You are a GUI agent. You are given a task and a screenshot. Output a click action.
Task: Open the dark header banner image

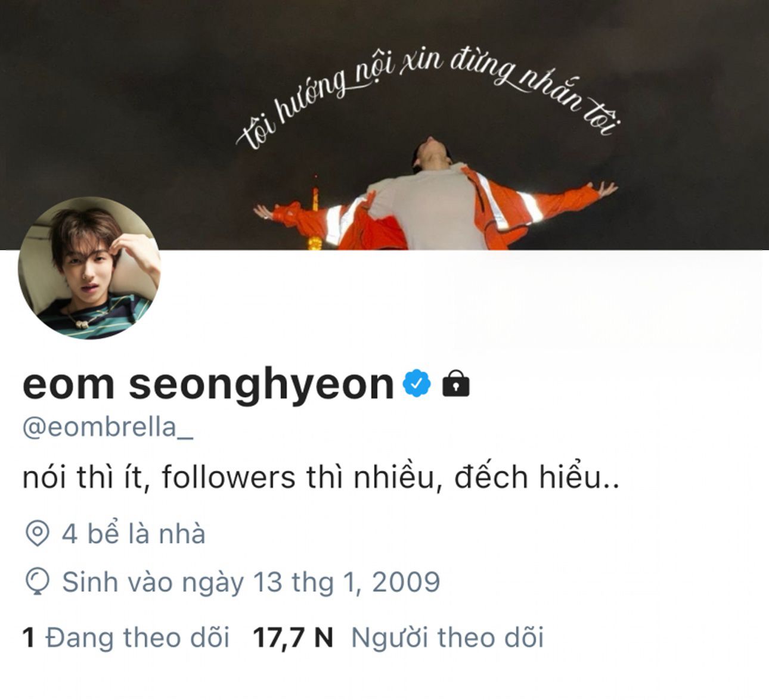coord(384,125)
